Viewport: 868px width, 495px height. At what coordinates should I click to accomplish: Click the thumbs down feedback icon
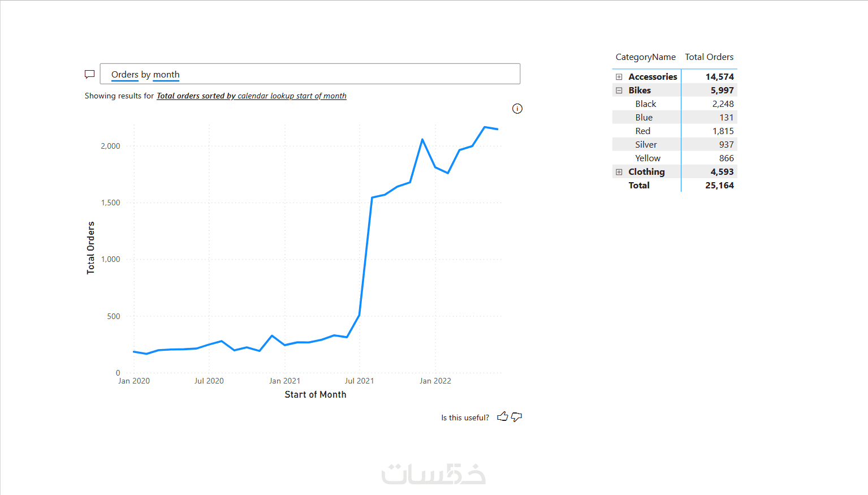(x=516, y=417)
